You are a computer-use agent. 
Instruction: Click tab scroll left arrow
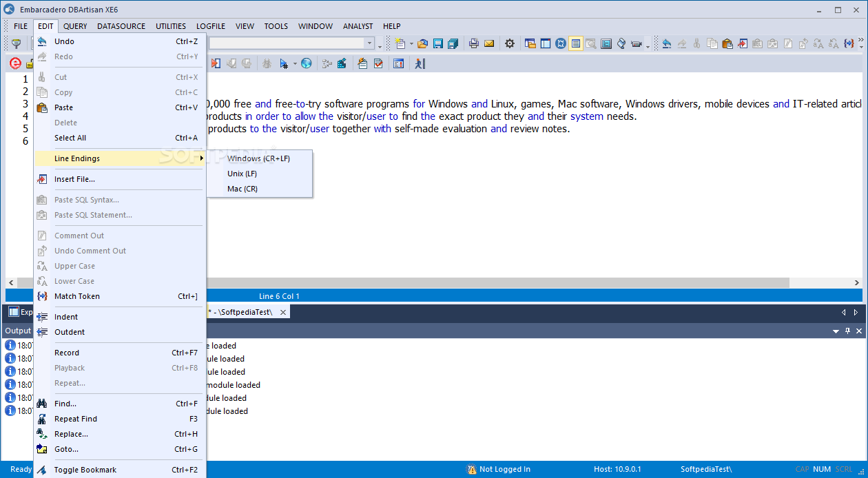[x=843, y=312]
